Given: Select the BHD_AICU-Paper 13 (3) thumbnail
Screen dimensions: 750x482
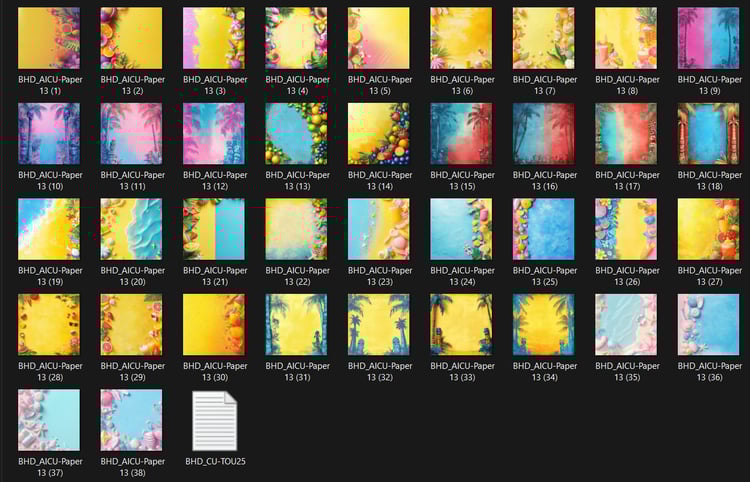Looking at the screenshot, I should tap(214, 38).
